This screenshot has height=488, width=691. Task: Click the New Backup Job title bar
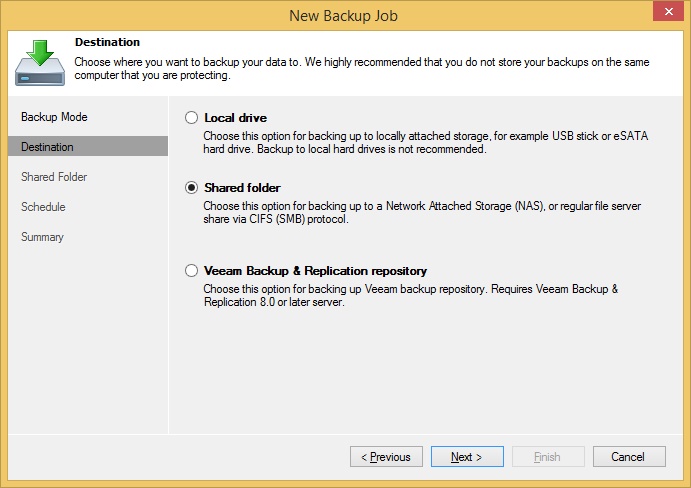click(343, 16)
